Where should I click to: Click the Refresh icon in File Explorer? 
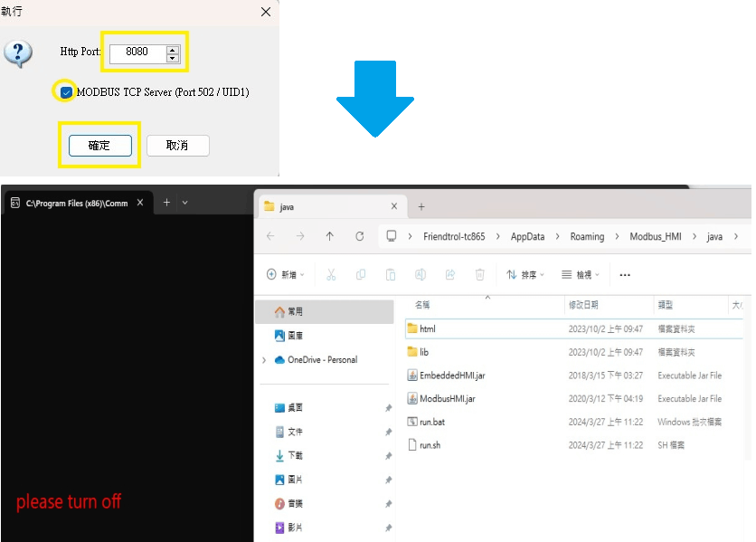point(359,236)
